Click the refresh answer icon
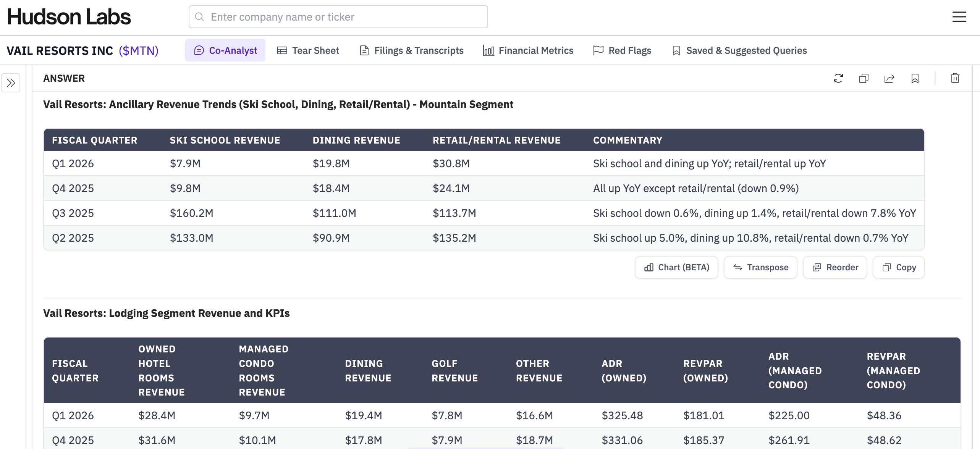 838,78
